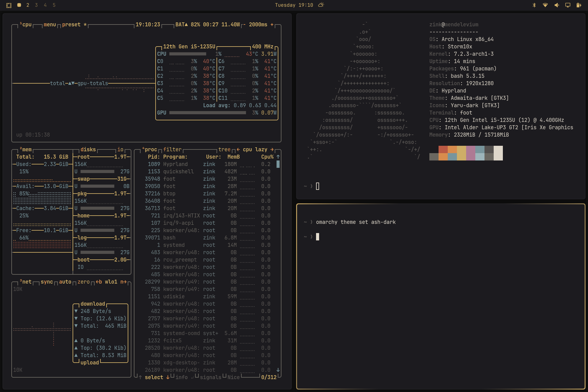Click the volume speaker icon in top bar
This screenshot has width=588, height=392.
click(x=556, y=5)
